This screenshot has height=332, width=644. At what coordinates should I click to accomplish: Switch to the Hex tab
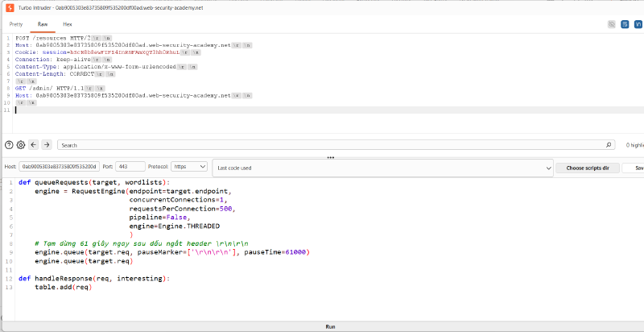coord(68,24)
